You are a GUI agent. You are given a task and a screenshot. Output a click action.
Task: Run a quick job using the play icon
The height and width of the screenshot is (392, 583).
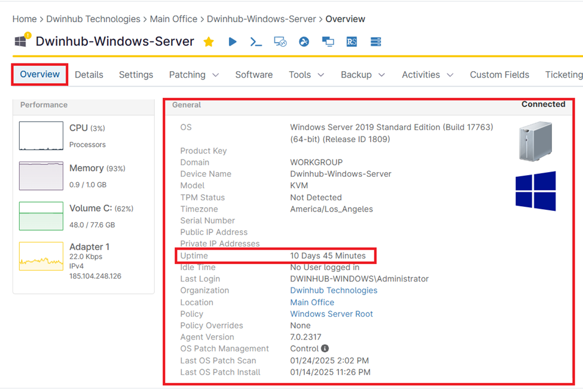(233, 42)
